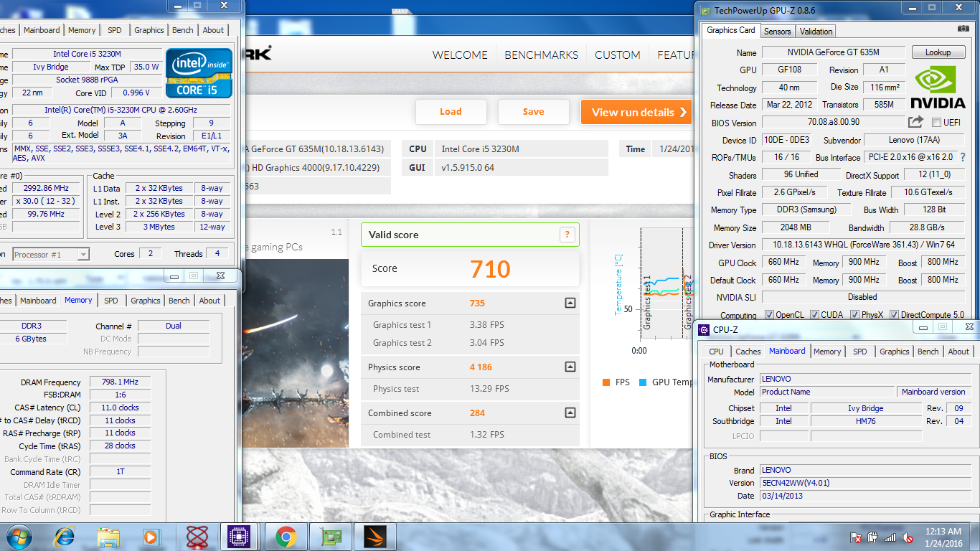This screenshot has height=551, width=980.
Task: Open About tab in CPU-Z window showing Lenovo motherboard
Action: pyautogui.click(x=958, y=352)
